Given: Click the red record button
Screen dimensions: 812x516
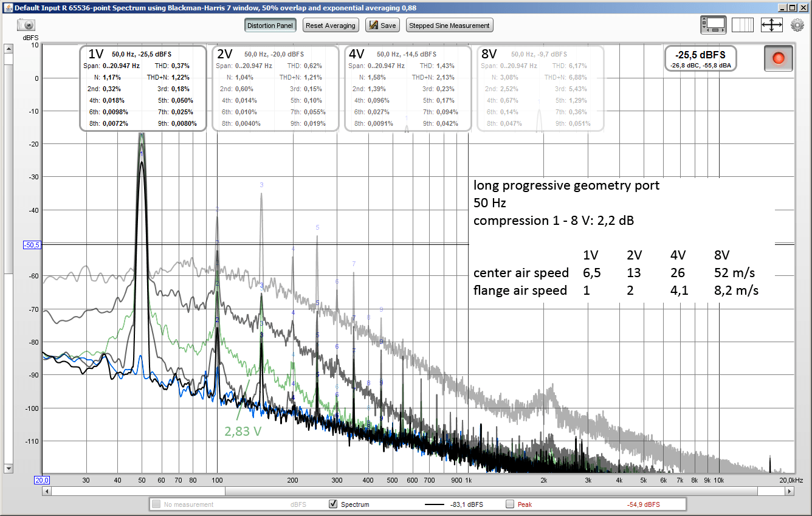Looking at the screenshot, I should (x=779, y=58).
